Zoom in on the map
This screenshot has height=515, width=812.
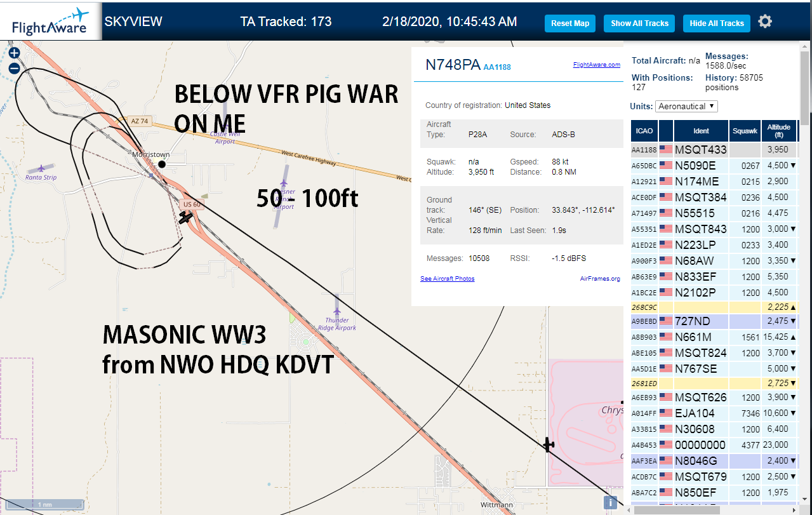click(x=14, y=53)
